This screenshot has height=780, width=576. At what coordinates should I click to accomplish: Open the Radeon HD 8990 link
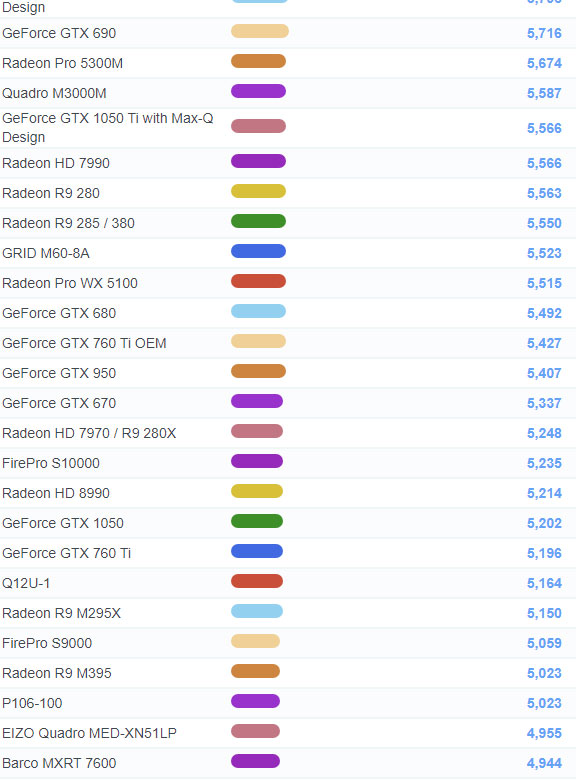click(56, 493)
